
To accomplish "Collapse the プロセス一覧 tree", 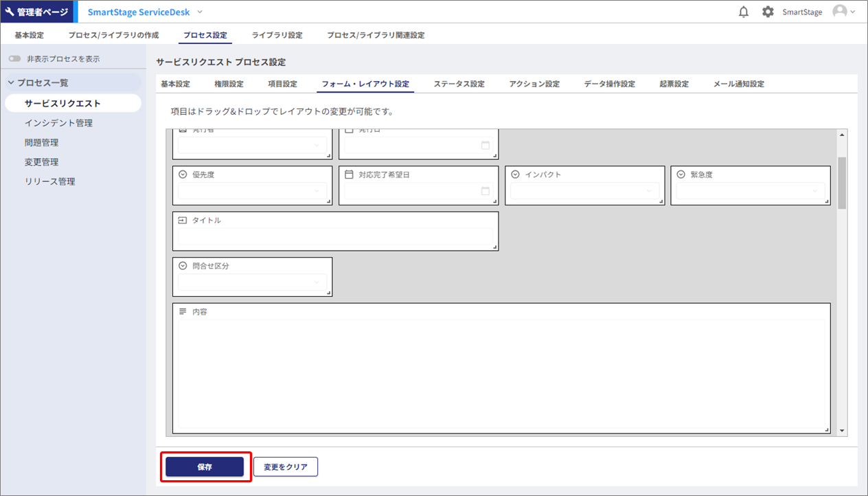I will [11, 83].
